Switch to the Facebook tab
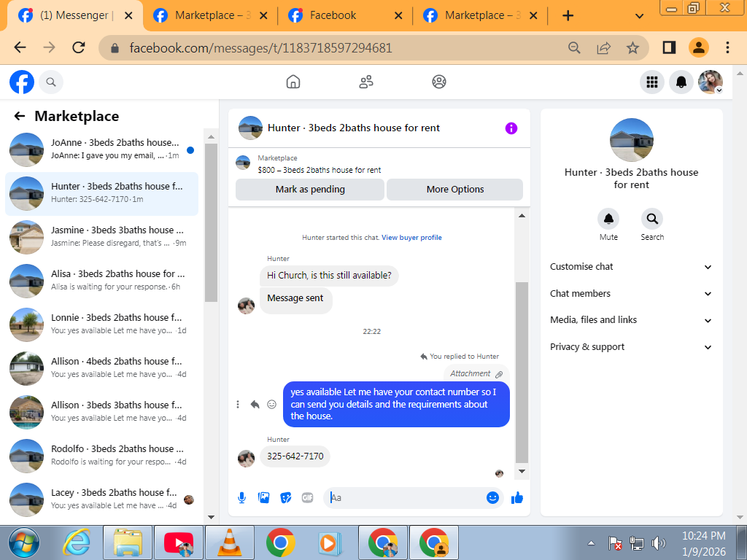 coord(344,16)
